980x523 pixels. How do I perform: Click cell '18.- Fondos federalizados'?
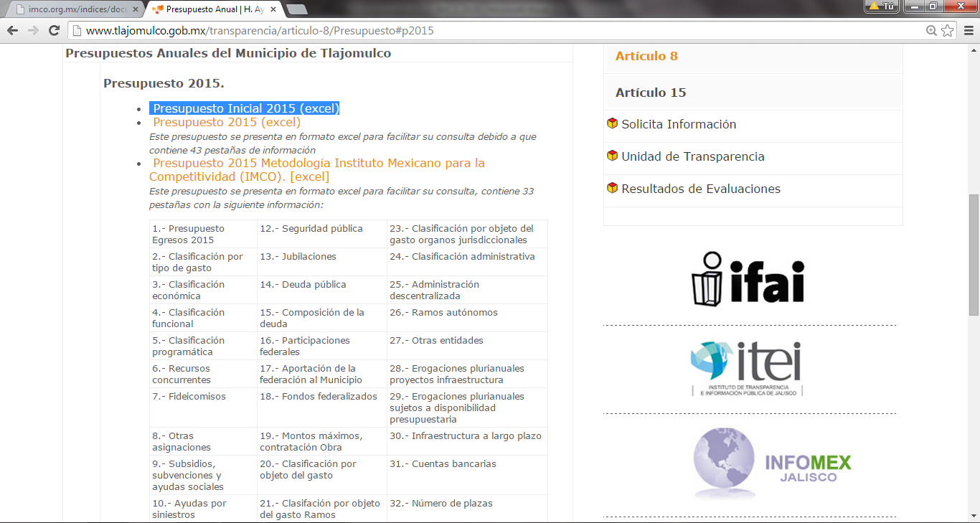[322, 407]
